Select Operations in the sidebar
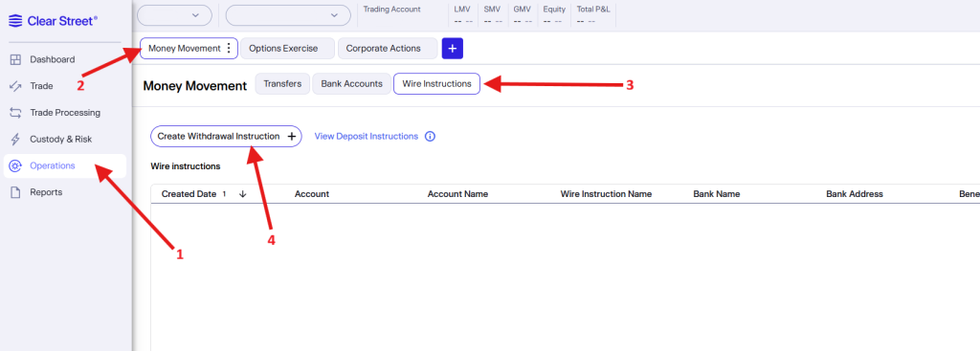 [x=65, y=166]
